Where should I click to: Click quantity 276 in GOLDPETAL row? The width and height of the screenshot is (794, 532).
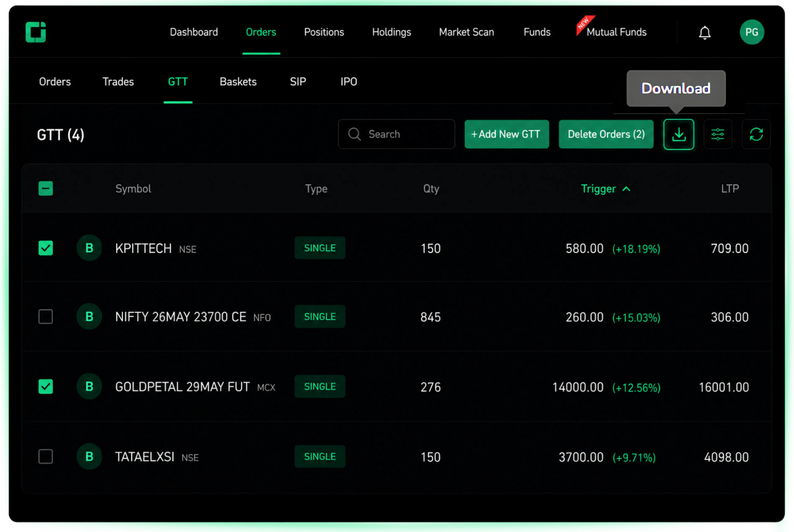click(430, 387)
